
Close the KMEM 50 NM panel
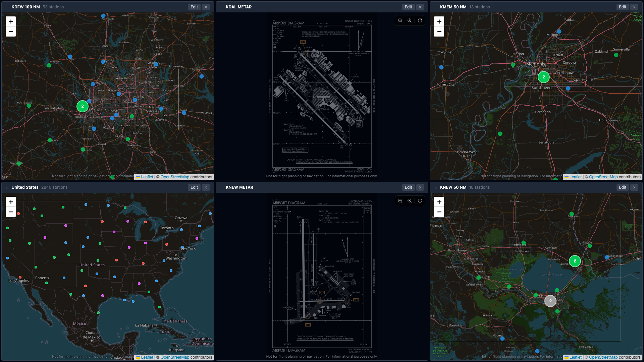634,7
